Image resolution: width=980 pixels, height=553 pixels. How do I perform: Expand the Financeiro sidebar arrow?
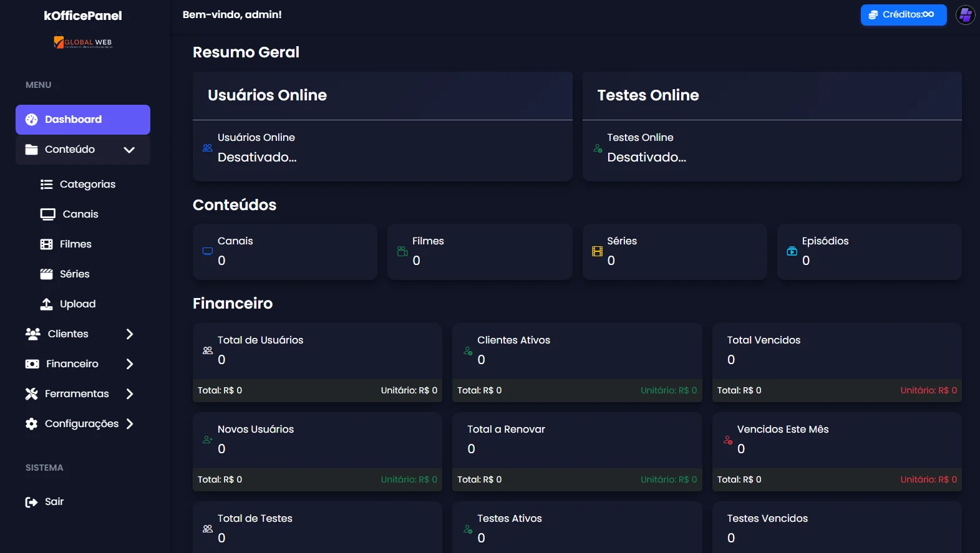[x=129, y=364]
